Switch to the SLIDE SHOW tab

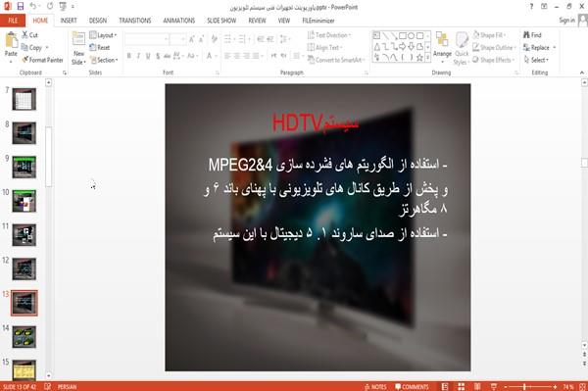click(x=221, y=21)
